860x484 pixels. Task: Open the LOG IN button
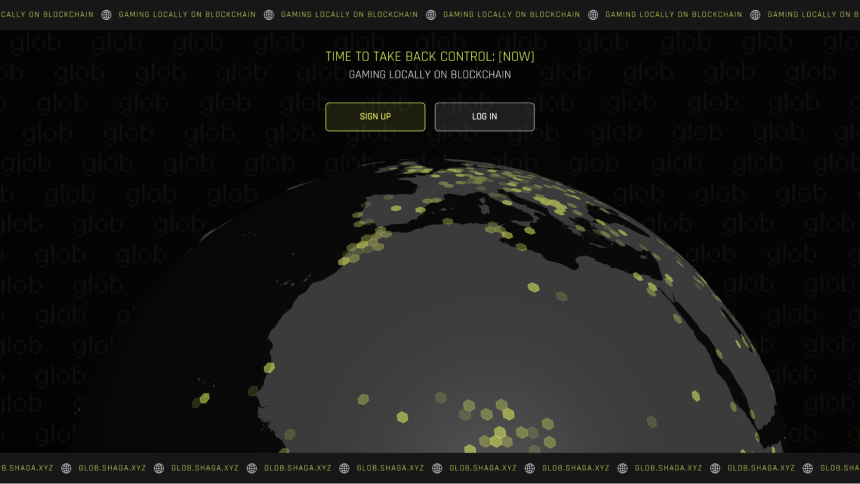(484, 116)
